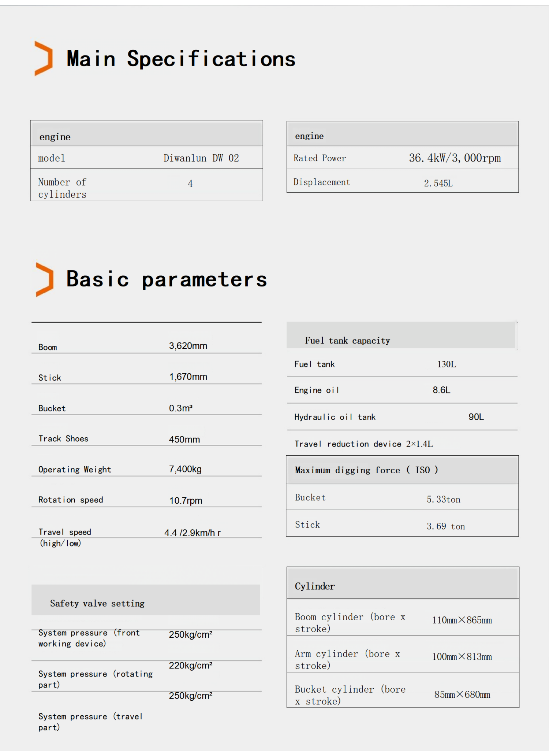The image size is (549, 756).
Task: Select bucket digging force '5.33ton'
Action: (444, 499)
